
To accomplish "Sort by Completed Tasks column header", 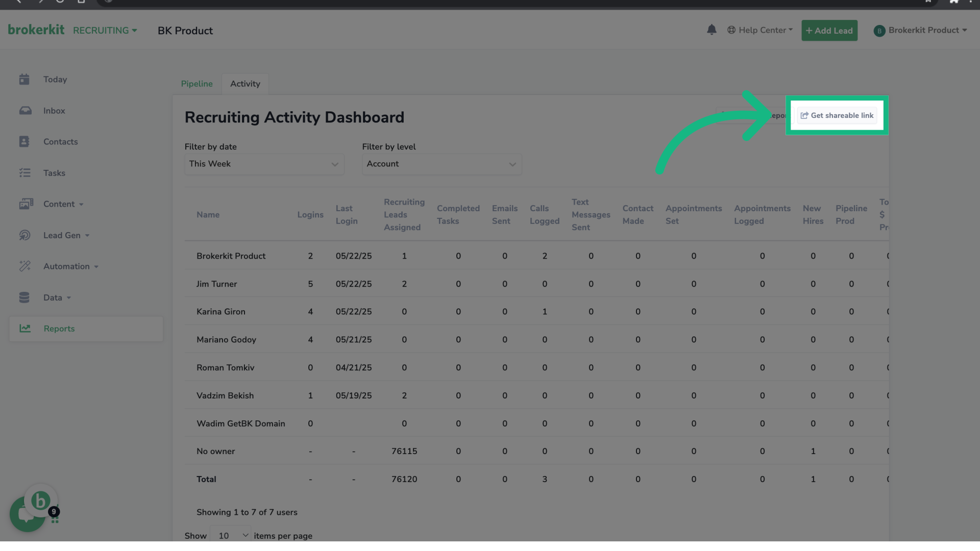I will click(458, 215).
